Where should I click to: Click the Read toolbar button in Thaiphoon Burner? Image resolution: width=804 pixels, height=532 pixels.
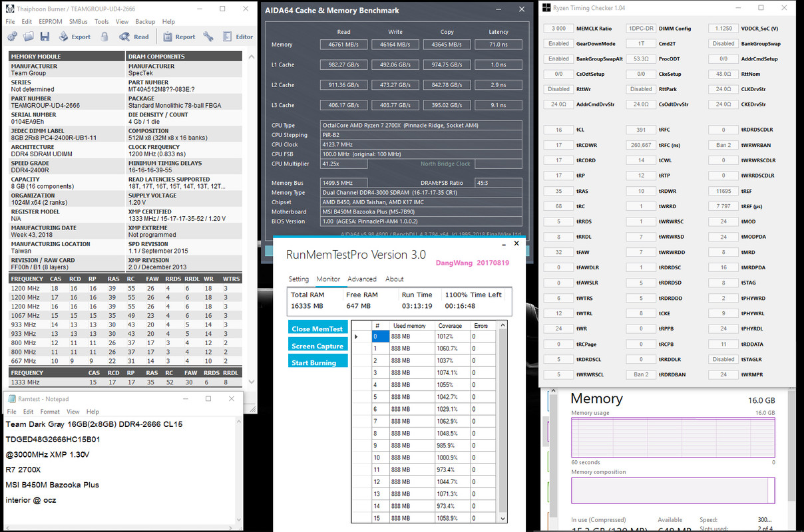click(134, 37)
